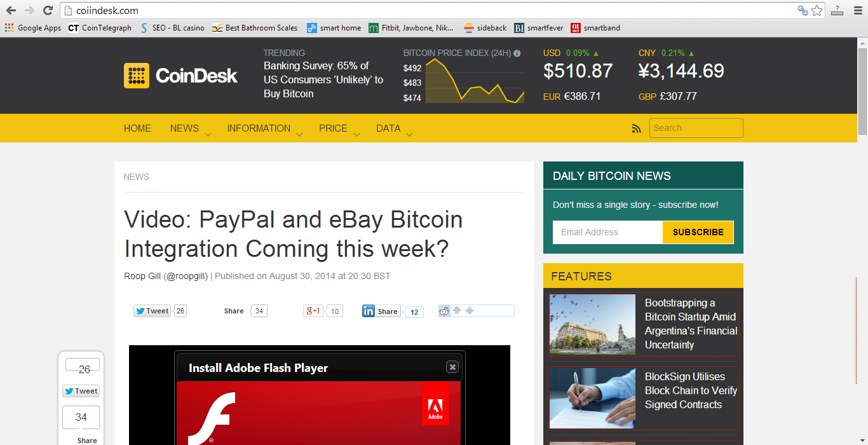
Task: Click the Facebook Share button under the article
Action: [234, 311]
